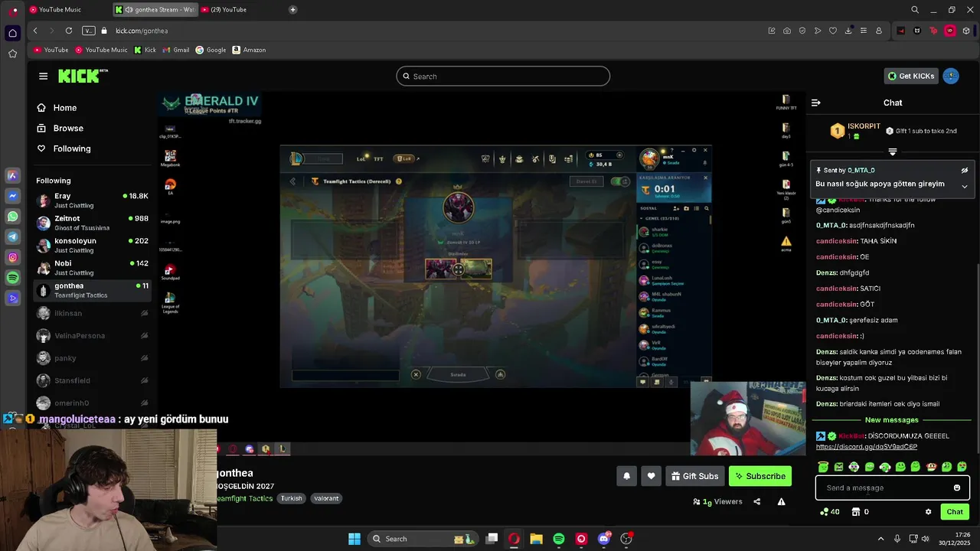Open Zeitnot channel in Following list
980x551 pixels.
[92, 223]
